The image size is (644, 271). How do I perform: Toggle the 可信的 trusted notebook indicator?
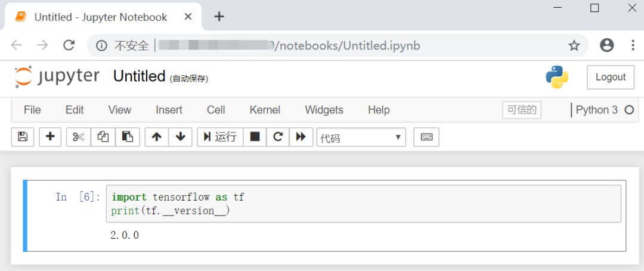click(x=522, y=110)
